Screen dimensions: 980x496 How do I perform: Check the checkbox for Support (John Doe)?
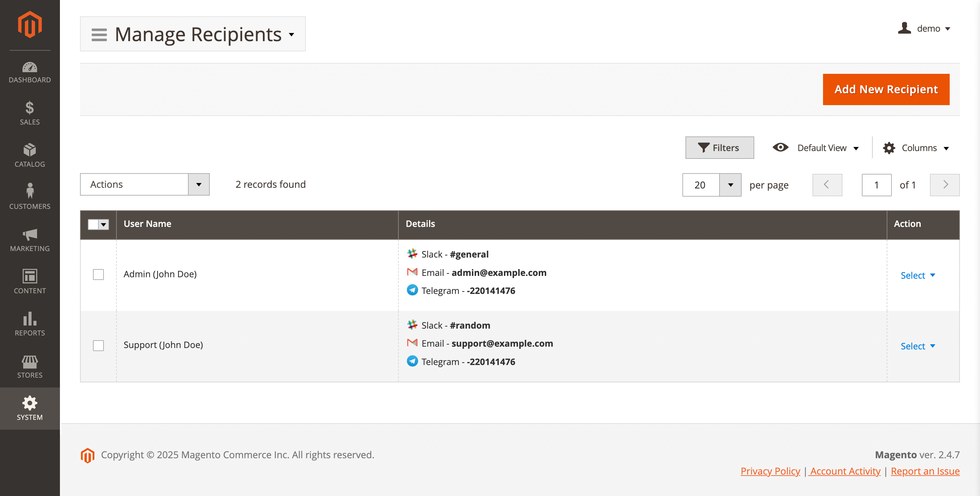coord(98,346)
